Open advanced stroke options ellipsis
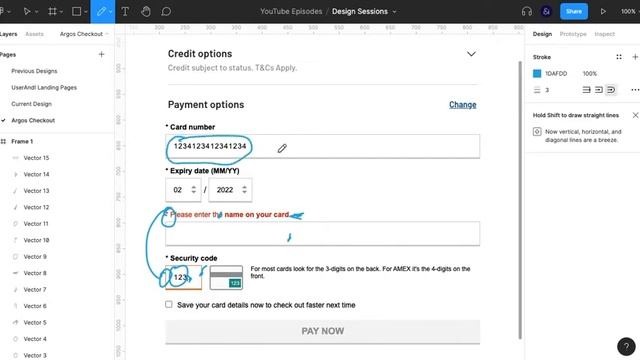The image size is (640, 360). click(x=635, y=90)
